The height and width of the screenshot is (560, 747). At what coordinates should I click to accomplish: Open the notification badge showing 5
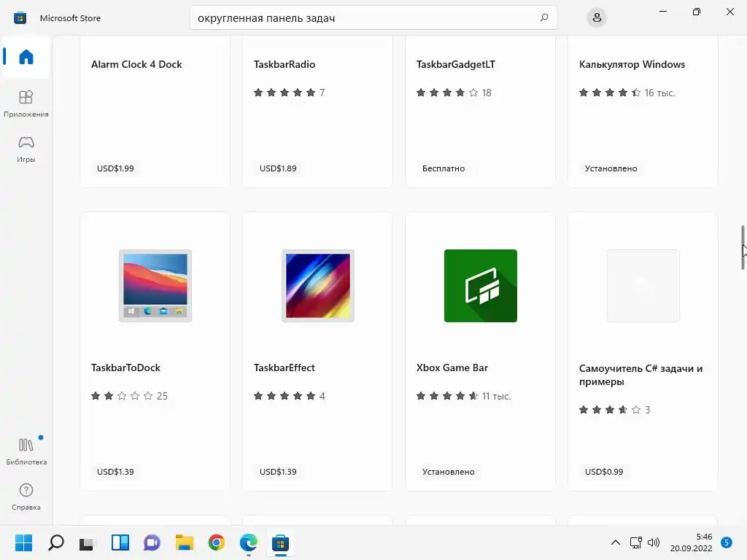tap(727, 542)
